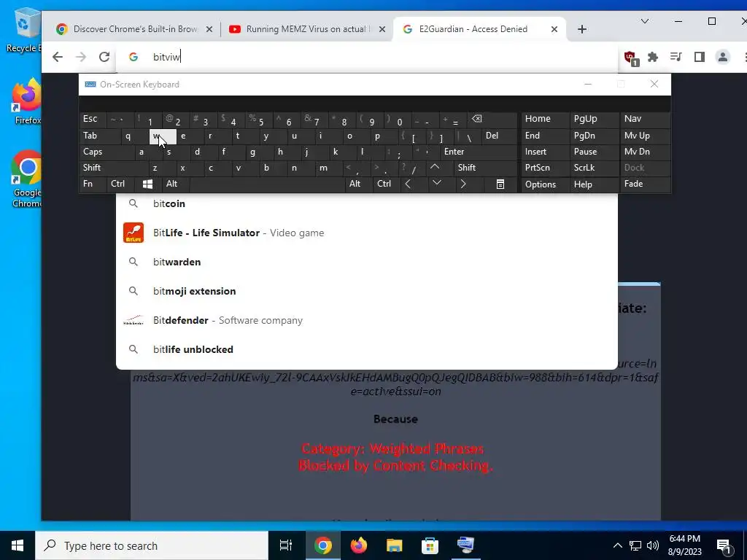Click the context menu key on keyboard

click(x=500, y=184)
